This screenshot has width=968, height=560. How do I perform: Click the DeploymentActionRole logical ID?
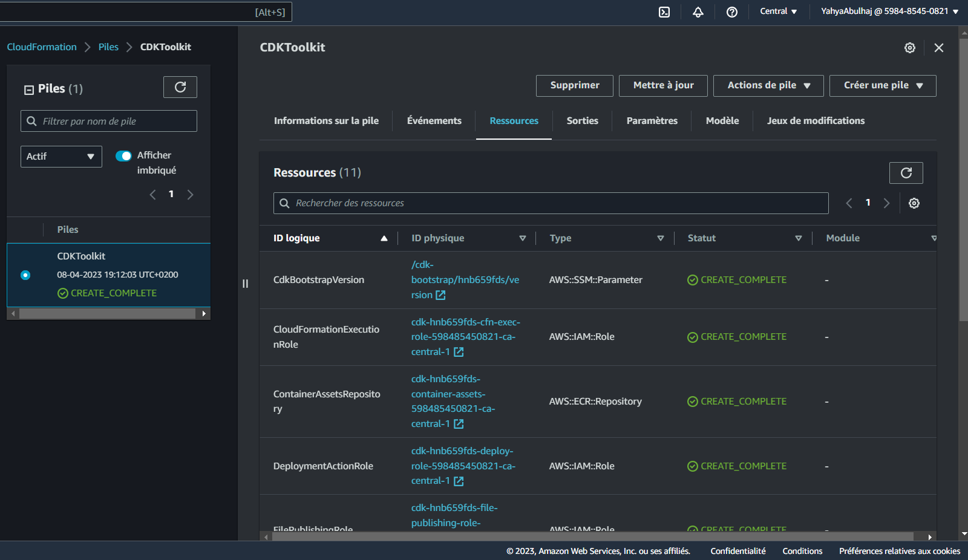point(323,466)
